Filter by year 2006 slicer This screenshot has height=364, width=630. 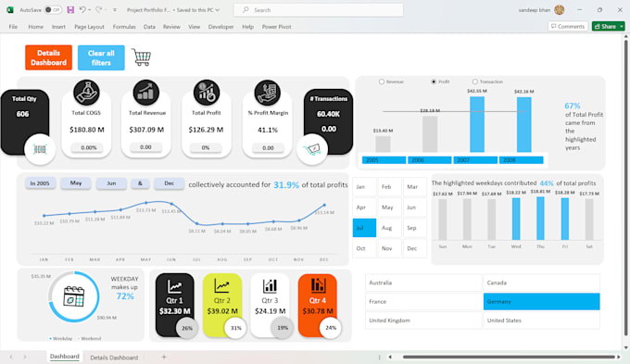[430, 160]
